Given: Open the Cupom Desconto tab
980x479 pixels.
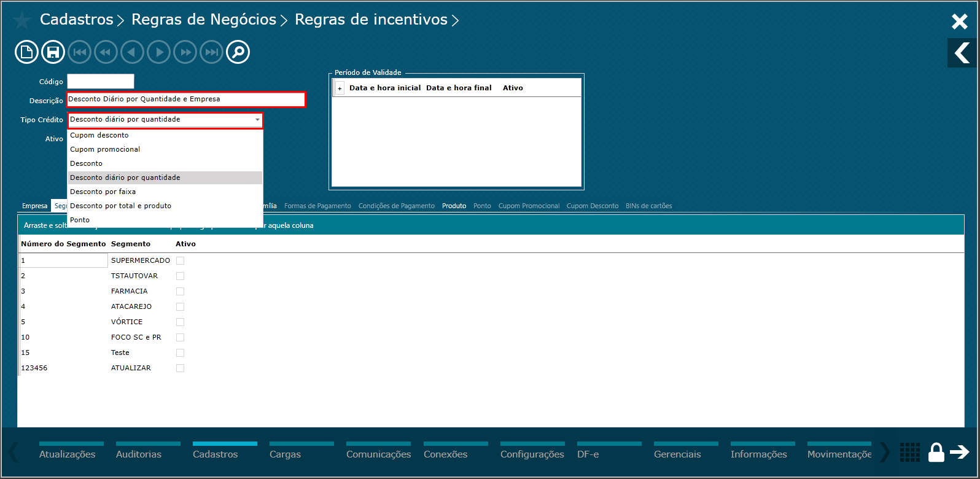Looking at the screenshot, I should click(593, 206).
